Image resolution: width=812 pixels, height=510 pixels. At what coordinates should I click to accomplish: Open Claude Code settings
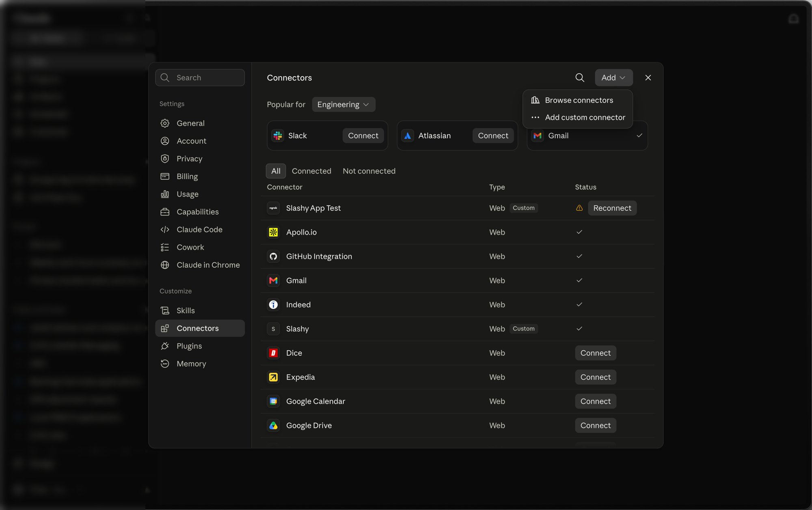click(x=200, y=229)
